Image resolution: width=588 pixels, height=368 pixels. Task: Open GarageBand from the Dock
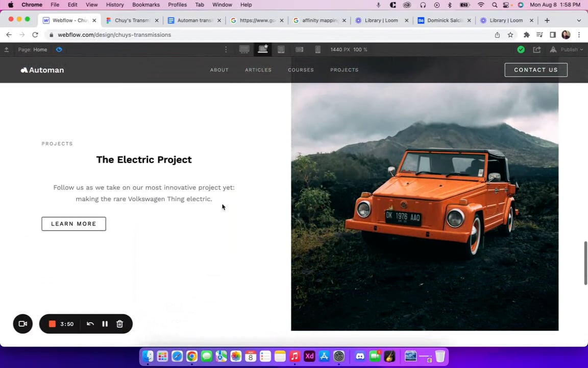click(389, 356)
